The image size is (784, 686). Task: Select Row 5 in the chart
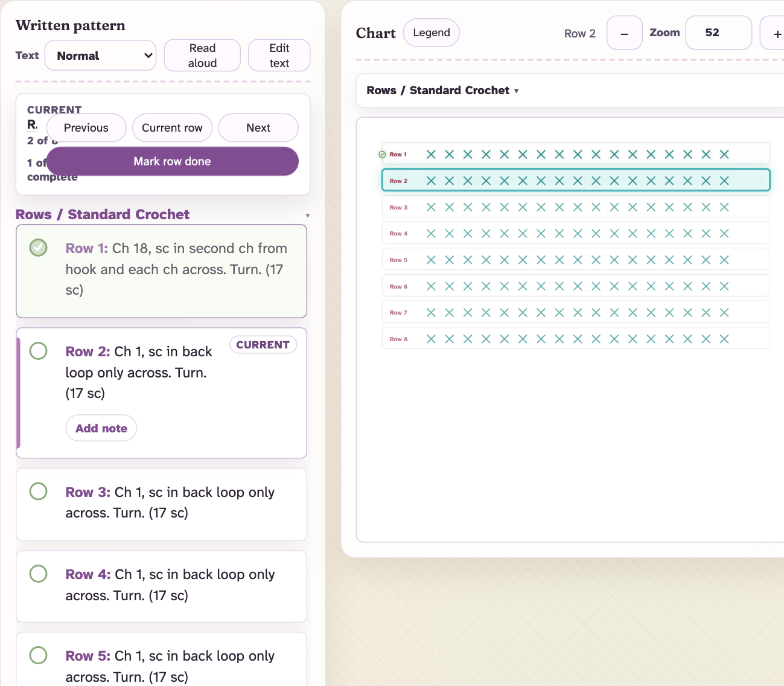pyautogui.click(x=576, y=260)
